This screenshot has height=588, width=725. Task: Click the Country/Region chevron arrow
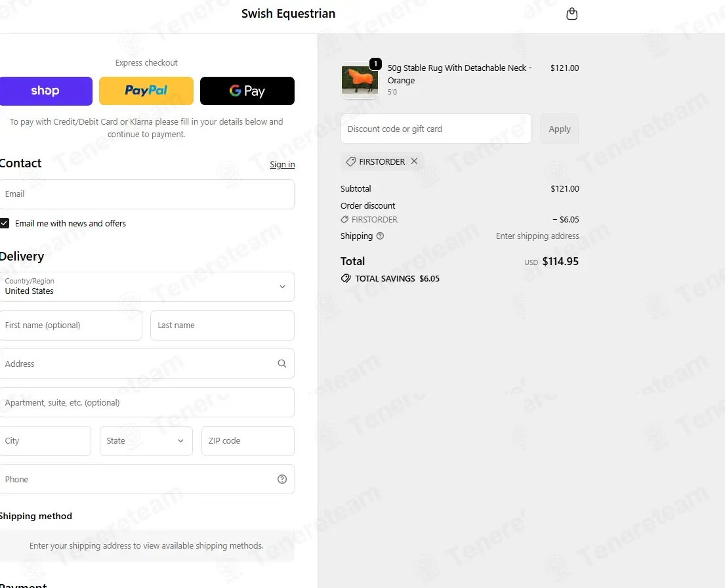click(x=282, y=287)
